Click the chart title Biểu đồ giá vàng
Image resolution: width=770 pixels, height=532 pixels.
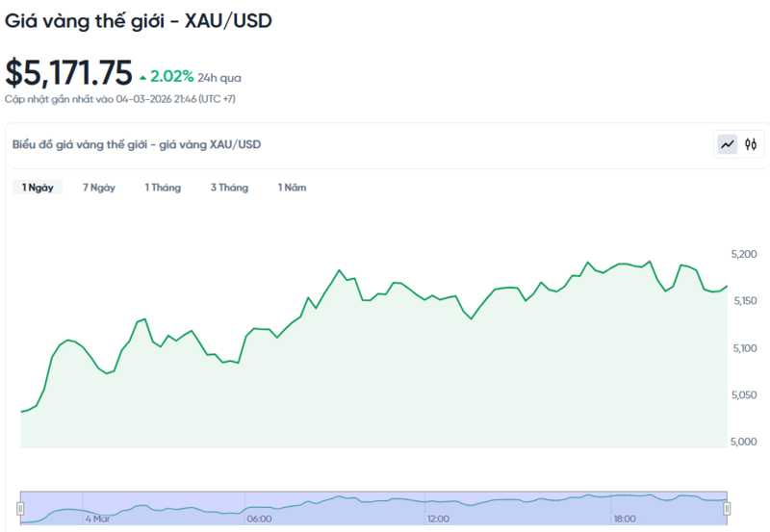136,144
